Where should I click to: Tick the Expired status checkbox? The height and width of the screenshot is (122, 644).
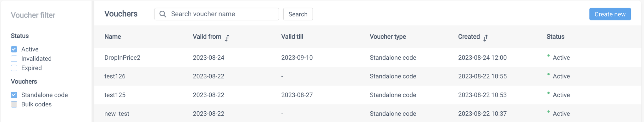pyautogui.click(x=14, y=68)
